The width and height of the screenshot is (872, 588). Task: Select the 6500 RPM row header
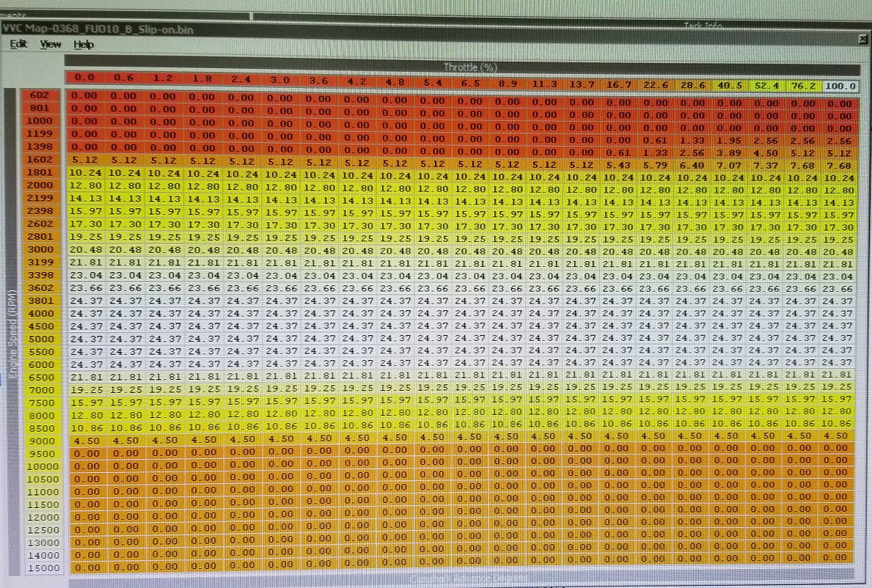pos(41,376)
